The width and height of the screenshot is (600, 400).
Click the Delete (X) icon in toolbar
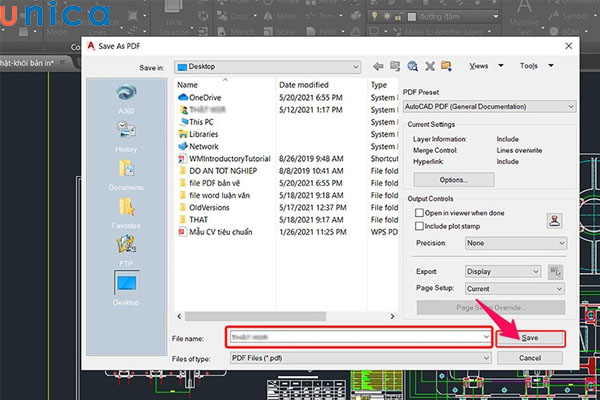point(429,66)
